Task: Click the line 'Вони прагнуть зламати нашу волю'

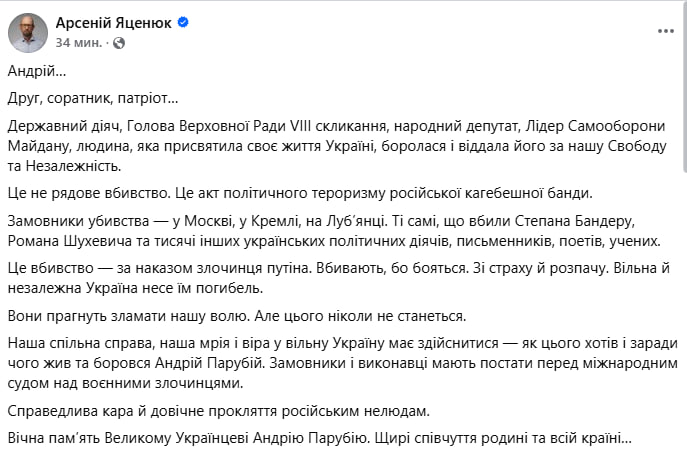Action: click(x=237, y=316)
